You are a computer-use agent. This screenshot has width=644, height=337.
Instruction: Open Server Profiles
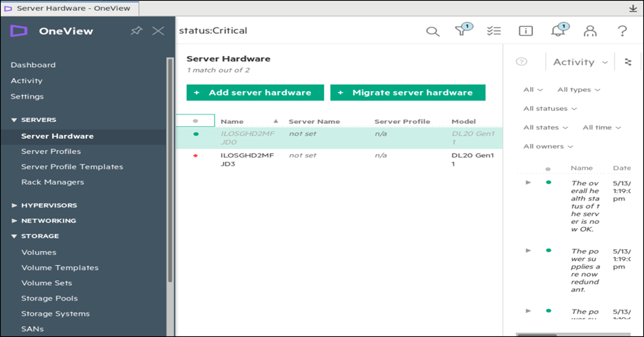[x=51, y=151]
